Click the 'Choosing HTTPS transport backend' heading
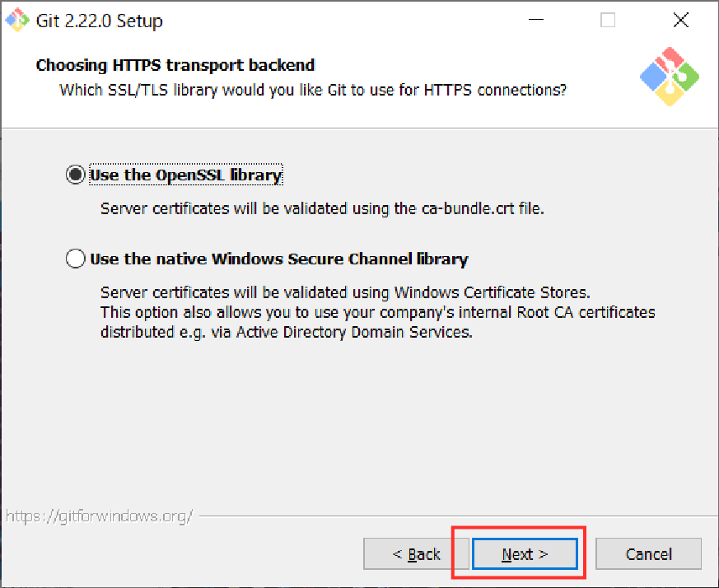The width and height of the screenshot is (719, 588). point(175,65)
